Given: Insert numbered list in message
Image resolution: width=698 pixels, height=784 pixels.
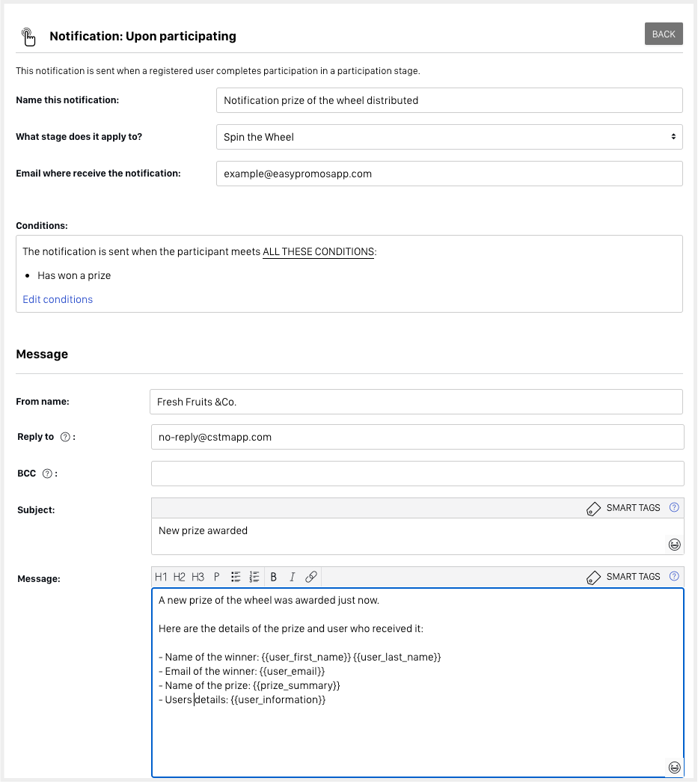Looking at the screenshot, I should [x=254, y=577].
